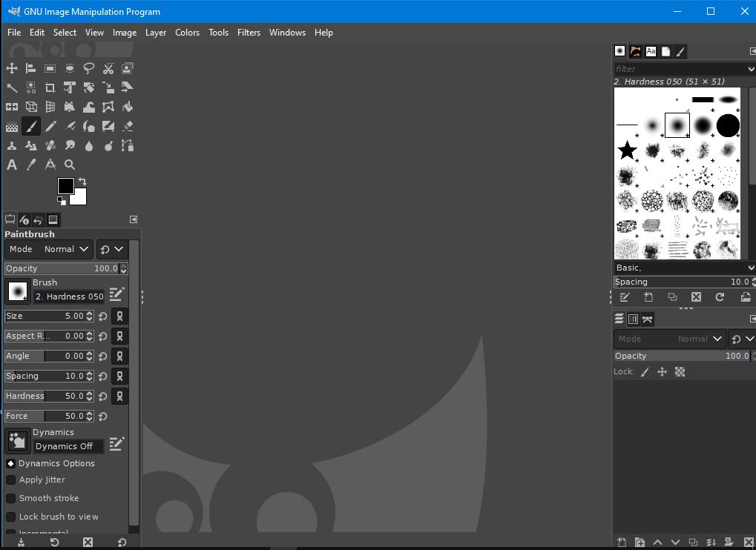756x550 pixels.
Task: Open the brush filter dropdown arrow
Action: [751, 69]
